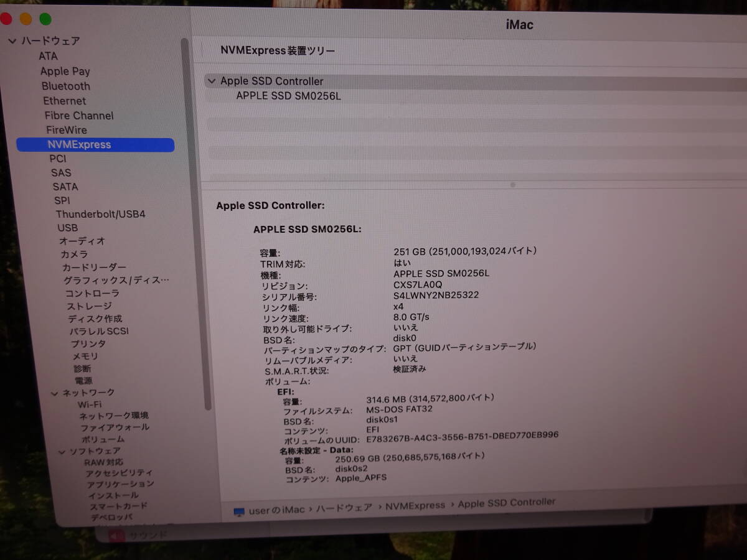Select SAS in the sidebar
747x560 pixels.
61,173
